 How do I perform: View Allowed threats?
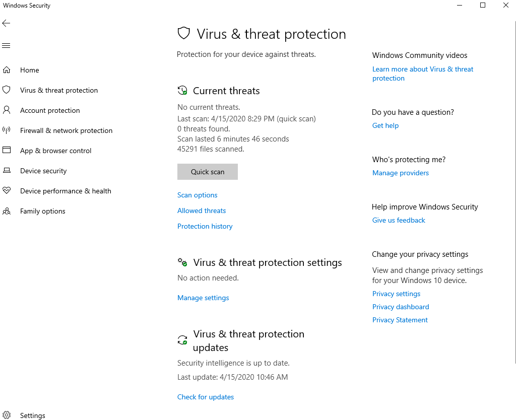(202, 211)
